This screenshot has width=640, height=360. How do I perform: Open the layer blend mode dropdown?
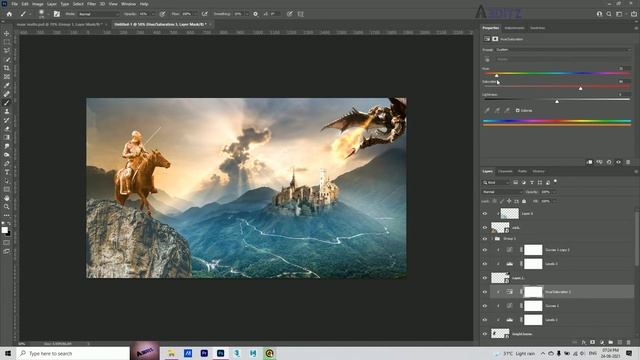[502, 192]
